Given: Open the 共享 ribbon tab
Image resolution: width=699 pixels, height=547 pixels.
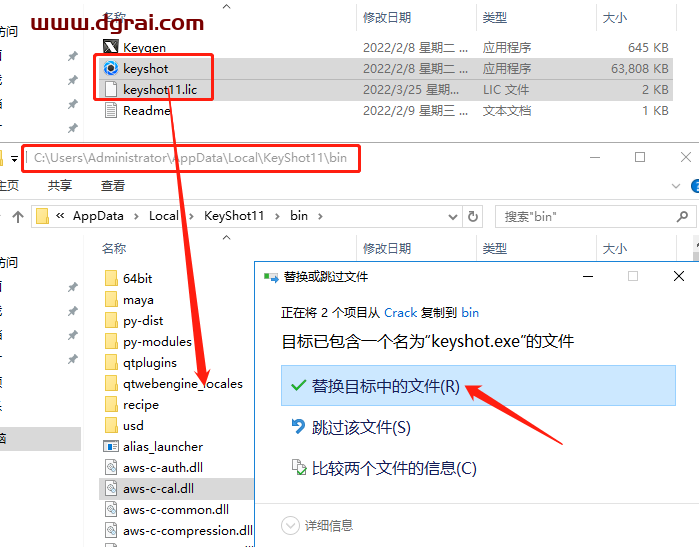Looking at the screenshot, I should click(x=60, y=185).
